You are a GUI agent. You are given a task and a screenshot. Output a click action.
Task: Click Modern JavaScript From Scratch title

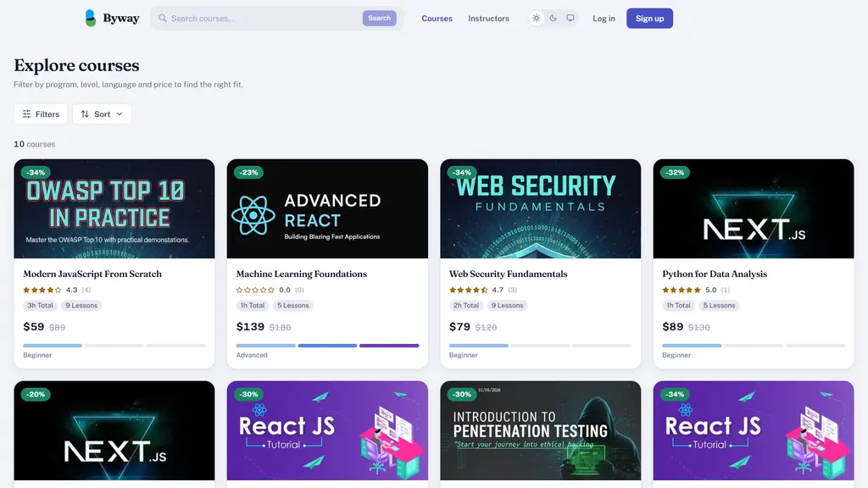click(92, 274)
